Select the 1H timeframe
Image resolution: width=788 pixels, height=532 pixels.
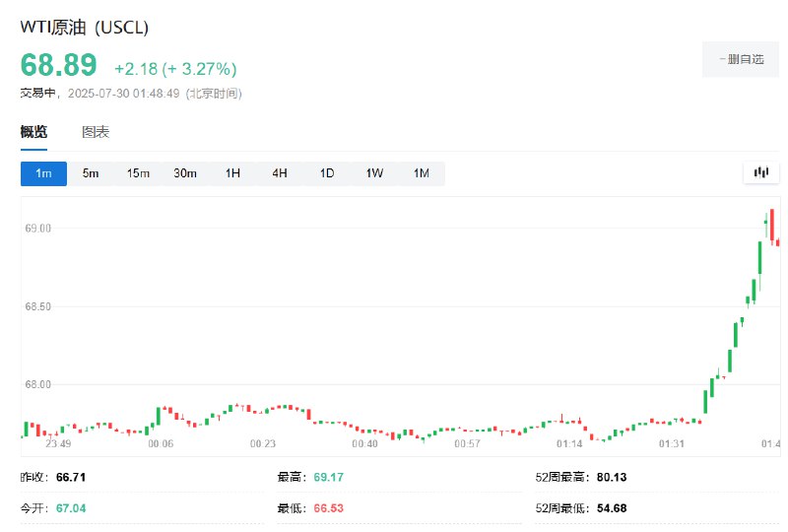tap(232, 173)
